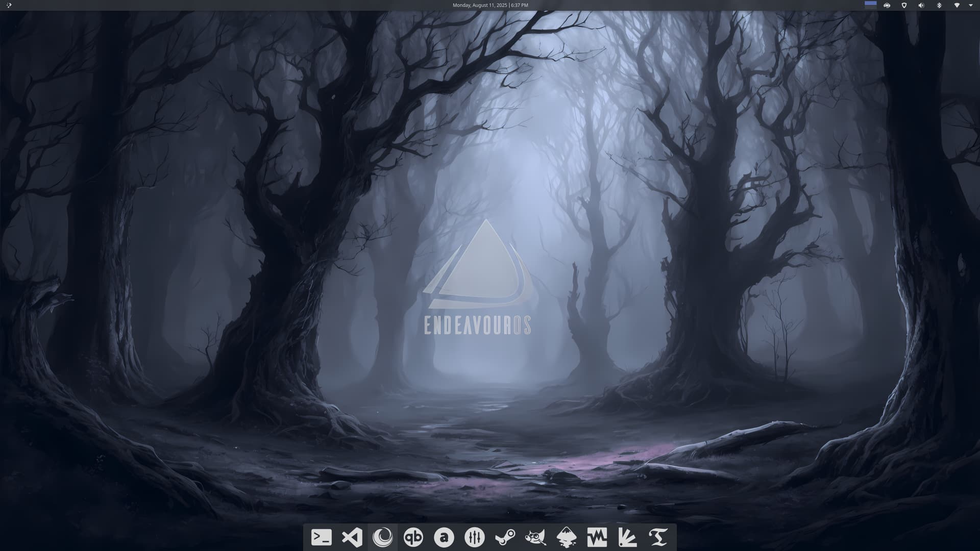Open the audio mixer sliders app
Viewport: 980px width, 551px height.
[475, 537]
